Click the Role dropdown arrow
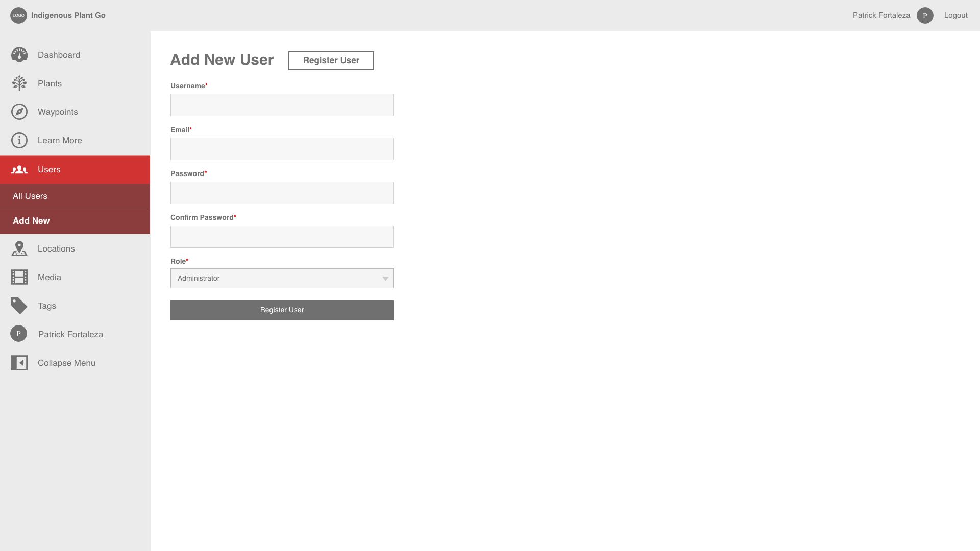Viewport: 980px width, 551px height. tap(385, 279)
